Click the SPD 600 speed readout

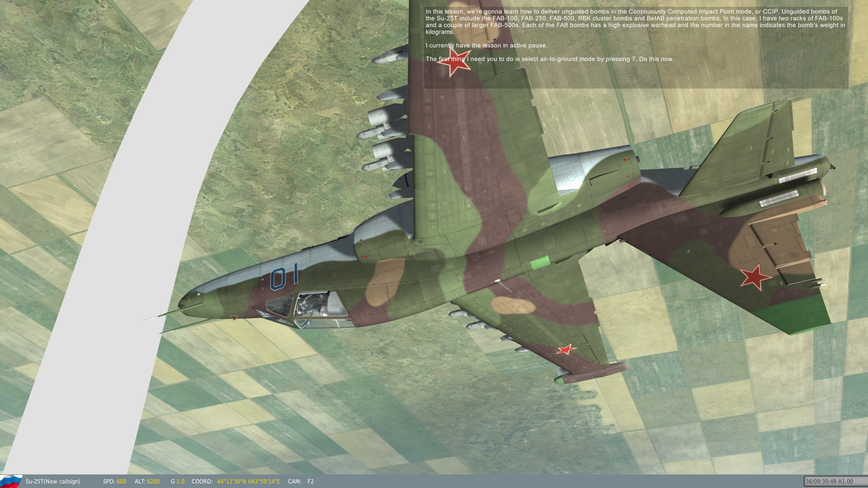click(x=114, y=482)
